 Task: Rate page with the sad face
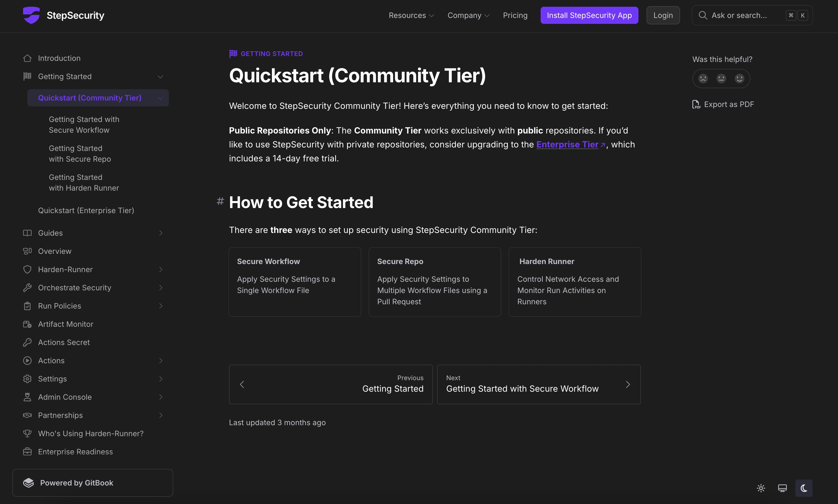(x=703, y=79)
